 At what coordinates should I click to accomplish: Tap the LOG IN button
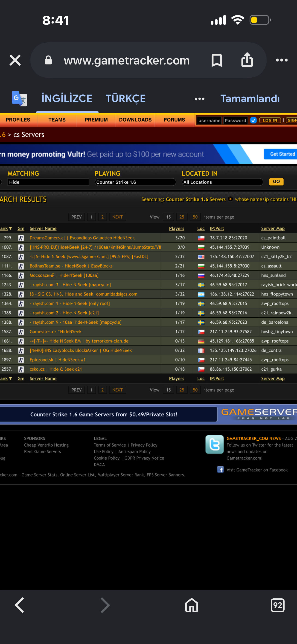(x=270, y=120)
